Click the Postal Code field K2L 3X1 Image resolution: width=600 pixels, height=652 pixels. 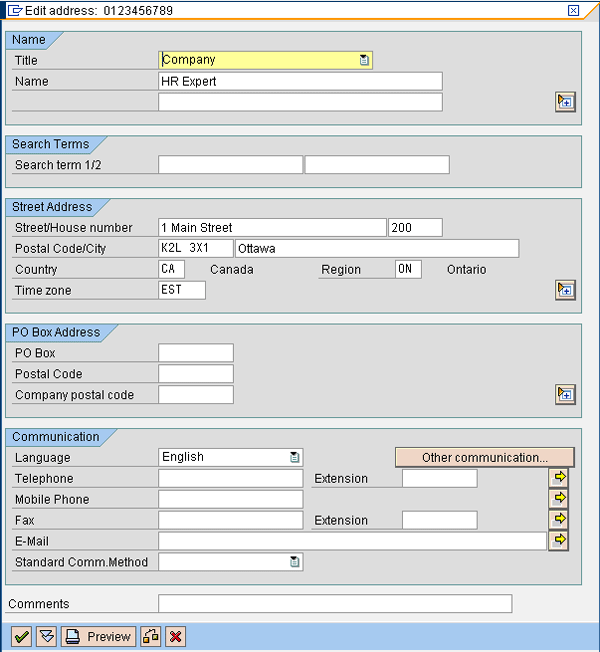(x=196, y=248)
